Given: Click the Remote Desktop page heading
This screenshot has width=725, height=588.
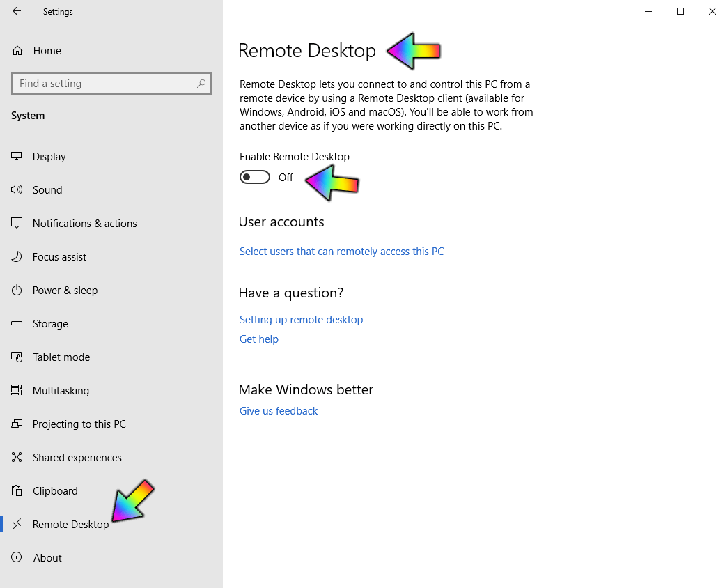Looking at the screenshot, I should click(307, 50).
